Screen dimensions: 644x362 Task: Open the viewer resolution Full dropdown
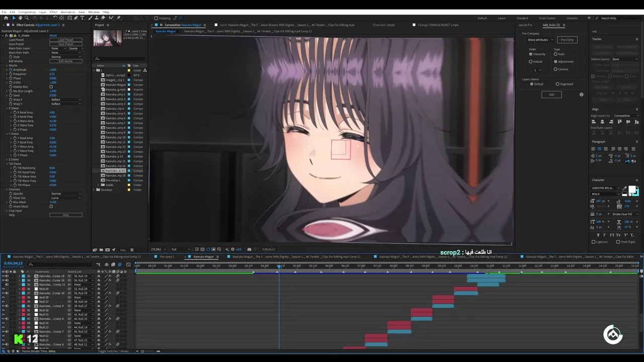coord(181,249)
